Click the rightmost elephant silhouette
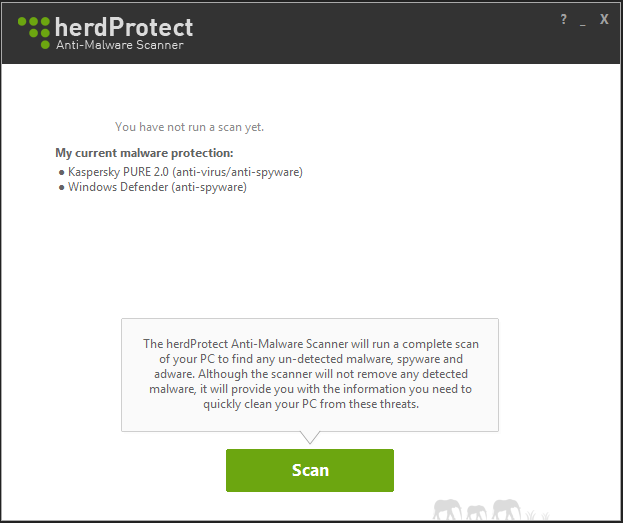 pyautogui.click(x=506, y=509)
